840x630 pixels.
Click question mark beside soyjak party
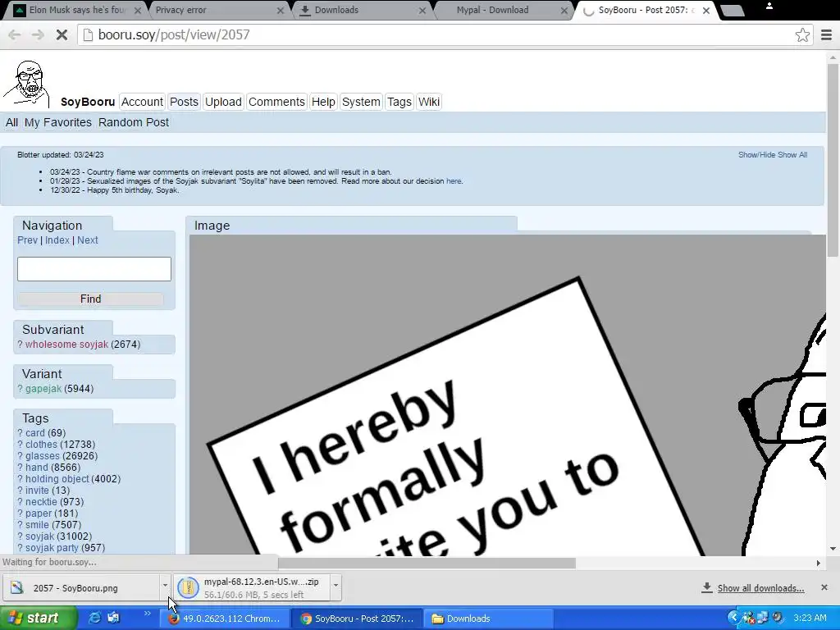[20, 547]
